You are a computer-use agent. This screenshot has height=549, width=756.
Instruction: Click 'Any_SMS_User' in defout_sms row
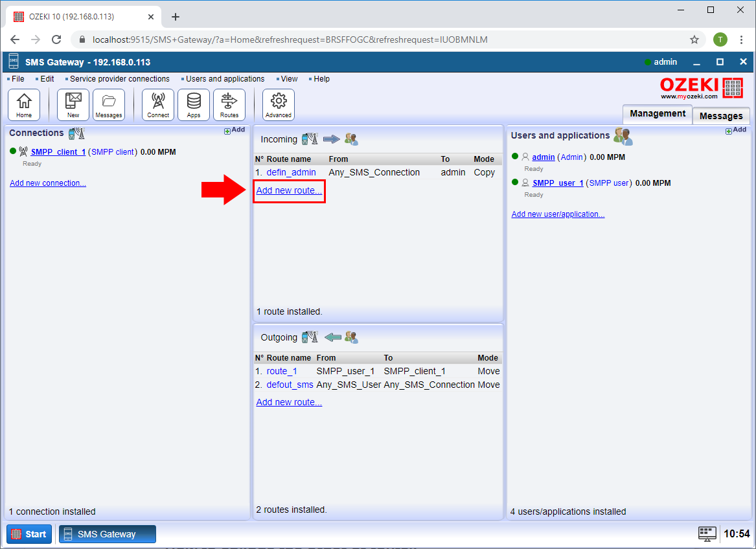pos(349,385)
